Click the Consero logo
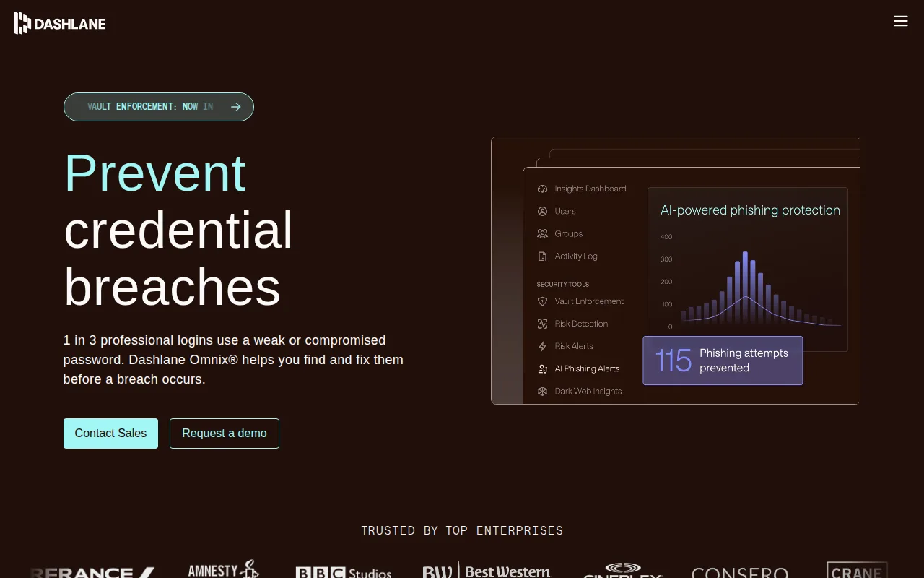The height and width of the screenshot is (578, 924). tap(740, 573)
